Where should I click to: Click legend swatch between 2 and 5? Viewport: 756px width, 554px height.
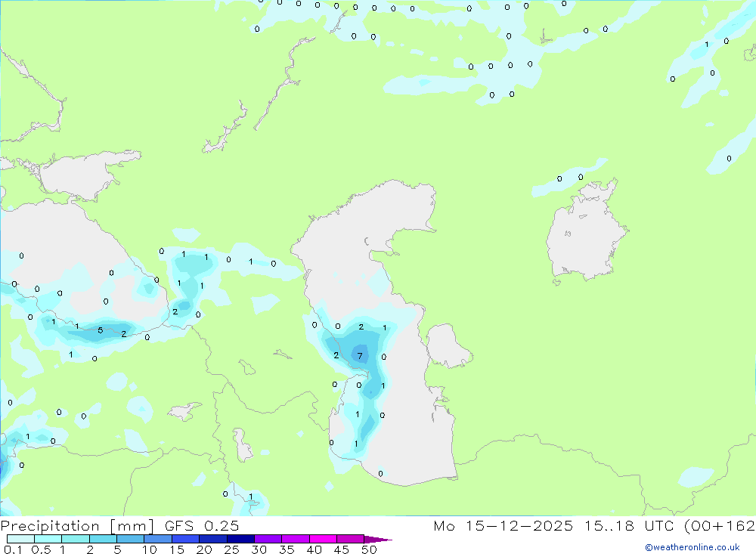click(103, 539)
